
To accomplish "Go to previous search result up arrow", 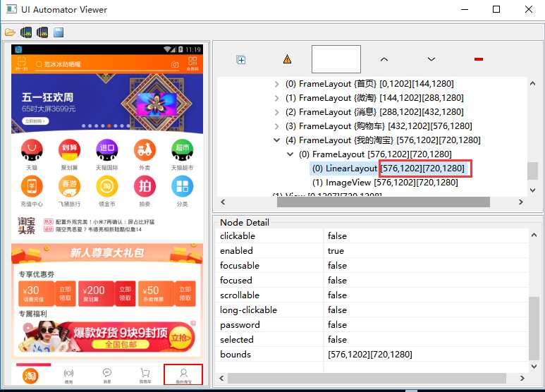I will click(384, 59).
